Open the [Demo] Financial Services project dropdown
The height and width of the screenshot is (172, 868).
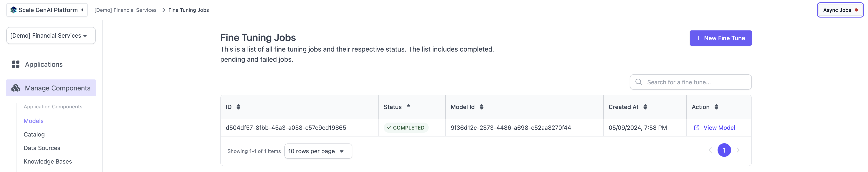pos(51,36)
